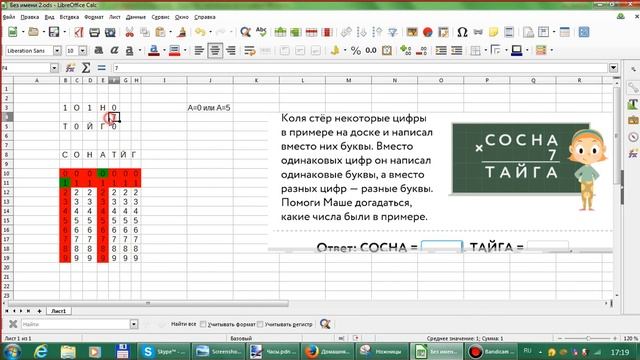640x360 pixels.
Task: Open the Data (Данные) menu
Action: click(136, 17)
